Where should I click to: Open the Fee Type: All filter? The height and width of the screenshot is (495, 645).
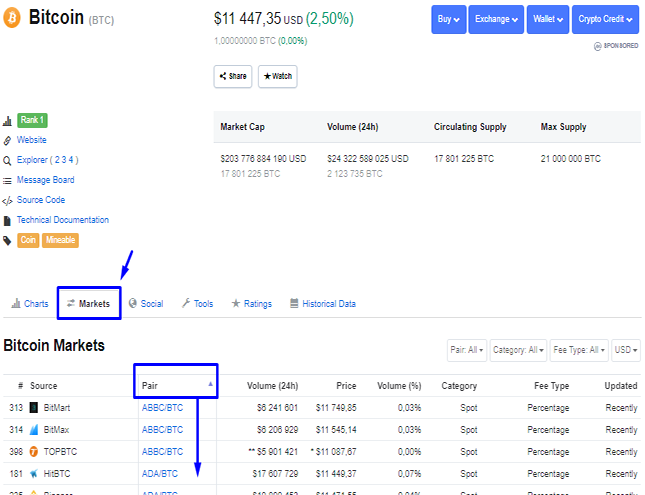(x=579, y=350)
